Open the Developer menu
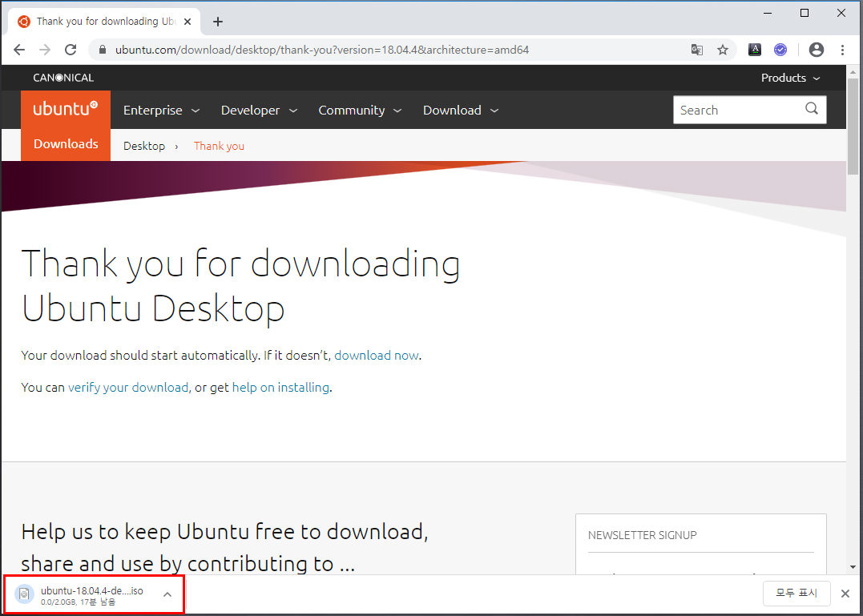This screenshot has height=616, width=863. coord(259,110)
